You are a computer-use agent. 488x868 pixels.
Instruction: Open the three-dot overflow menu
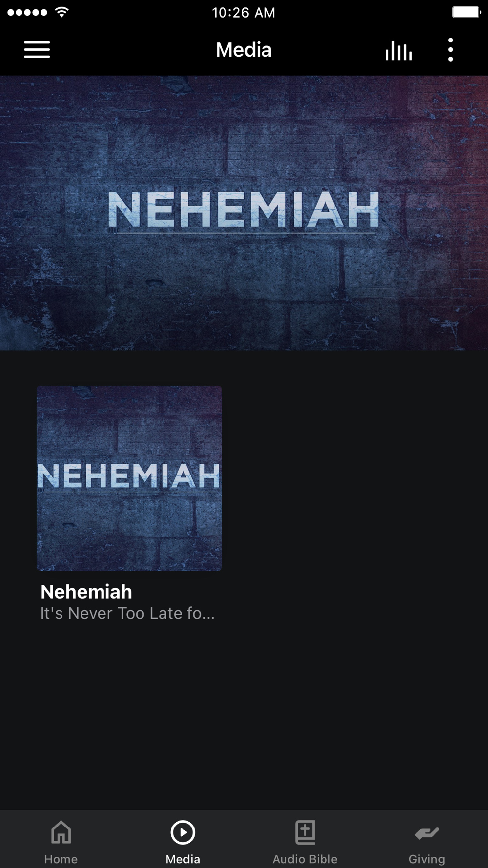(x=450, y=50)
